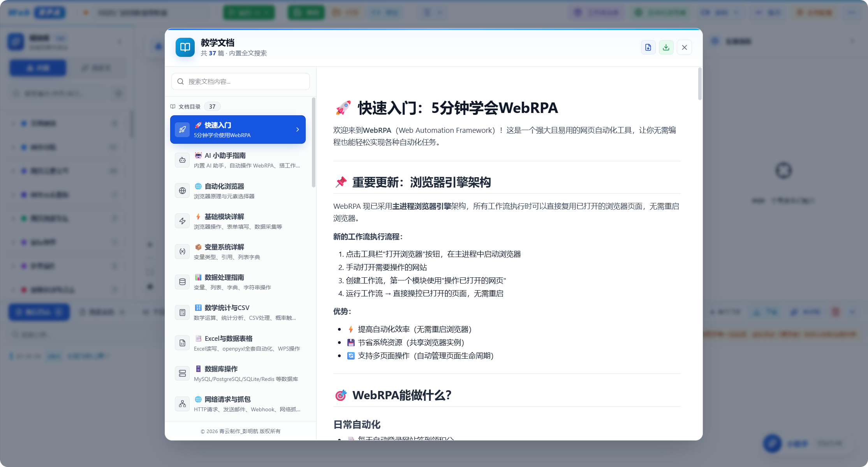Select the server icon for 数据库操作
This screenshot has height=467, width=868.
(182, 374)
